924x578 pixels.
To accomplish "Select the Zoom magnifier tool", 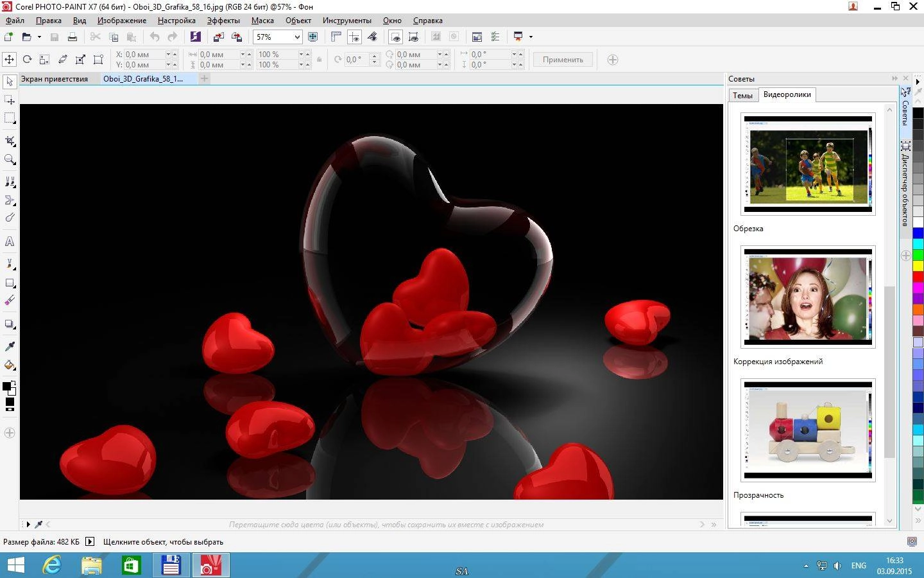I will 10,159.
